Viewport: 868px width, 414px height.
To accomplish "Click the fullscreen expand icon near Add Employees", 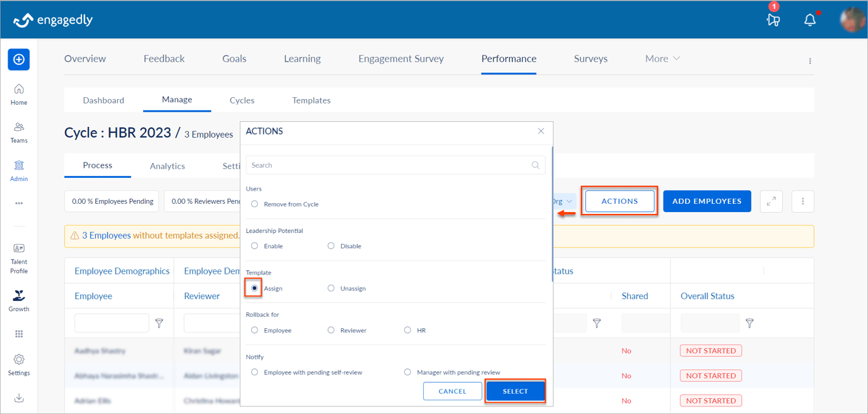I will [771, 201].
